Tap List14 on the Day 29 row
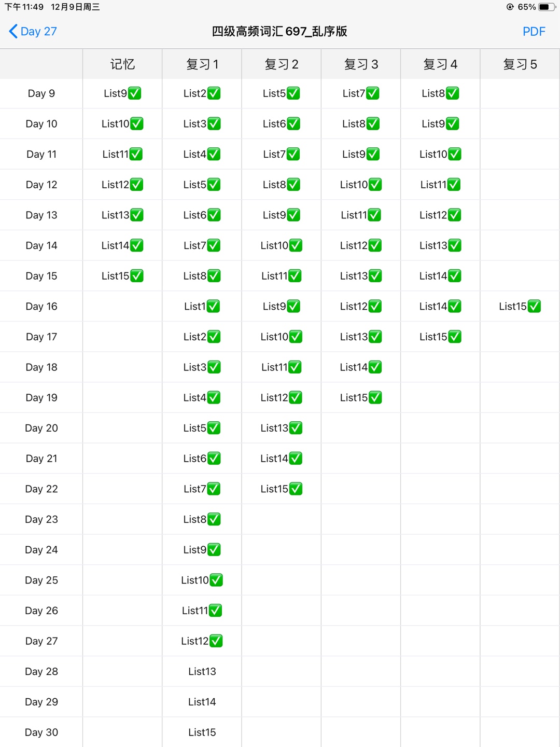Image resolution: width=560 pixels, height=747 pixels. pos(202,702)
